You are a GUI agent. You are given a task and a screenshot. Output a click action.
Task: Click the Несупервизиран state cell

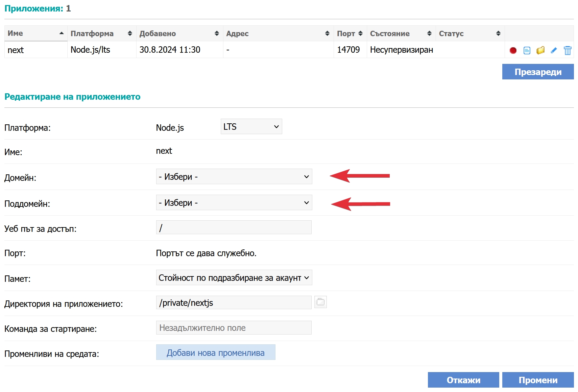pyautogui.click(x=401, y=50)
